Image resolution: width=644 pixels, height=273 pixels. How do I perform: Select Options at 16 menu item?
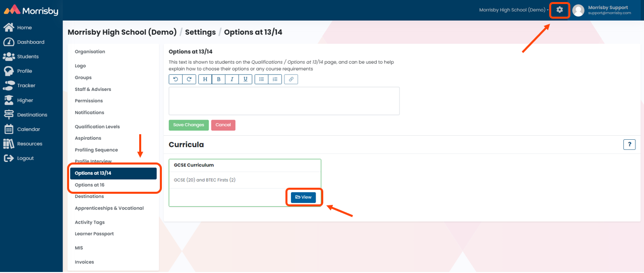pyautogui.click(x=89, y=185)
